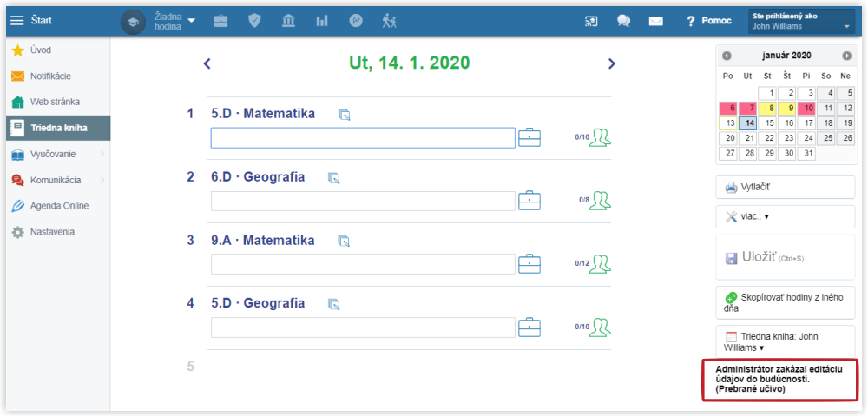Click the screen cast icon in header
The image size is (868, 417).
[x=591, y=21]
